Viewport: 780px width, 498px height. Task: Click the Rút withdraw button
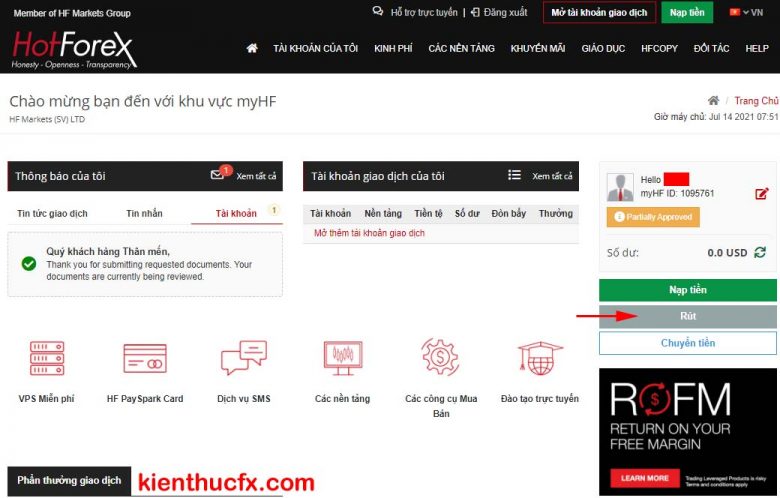point(687,316)
